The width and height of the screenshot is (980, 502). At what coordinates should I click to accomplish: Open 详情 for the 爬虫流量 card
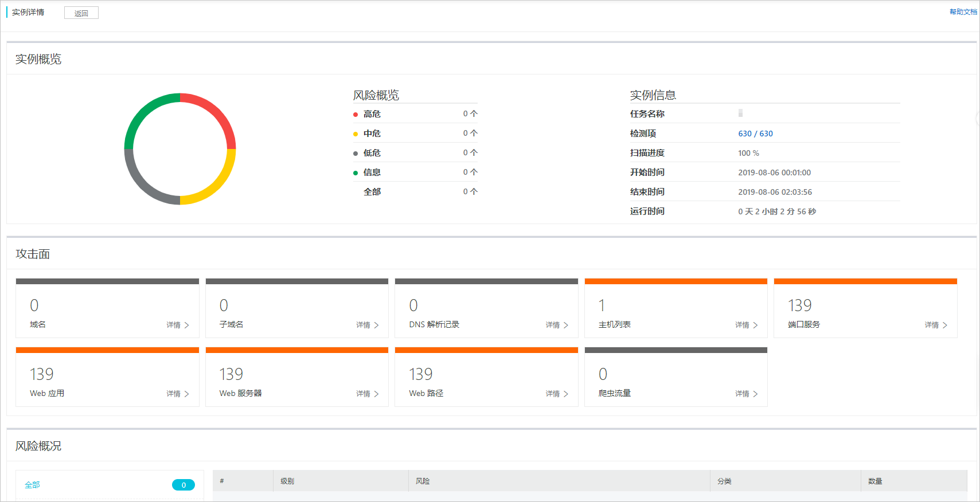[747, 394]
